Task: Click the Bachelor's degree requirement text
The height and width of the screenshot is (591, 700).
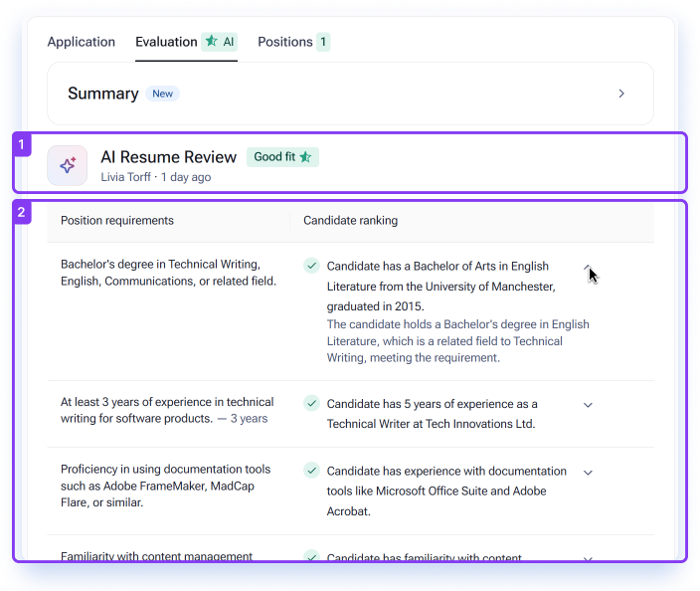Action: pos(168,273)
